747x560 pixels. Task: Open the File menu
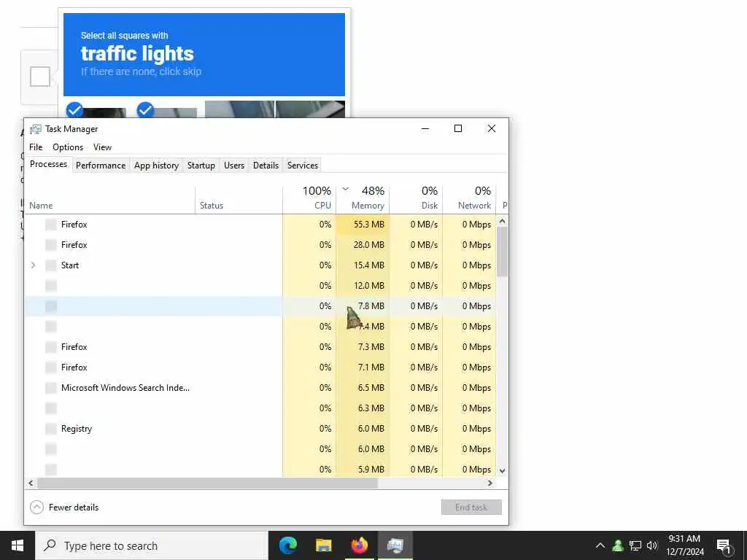(36, 147)
